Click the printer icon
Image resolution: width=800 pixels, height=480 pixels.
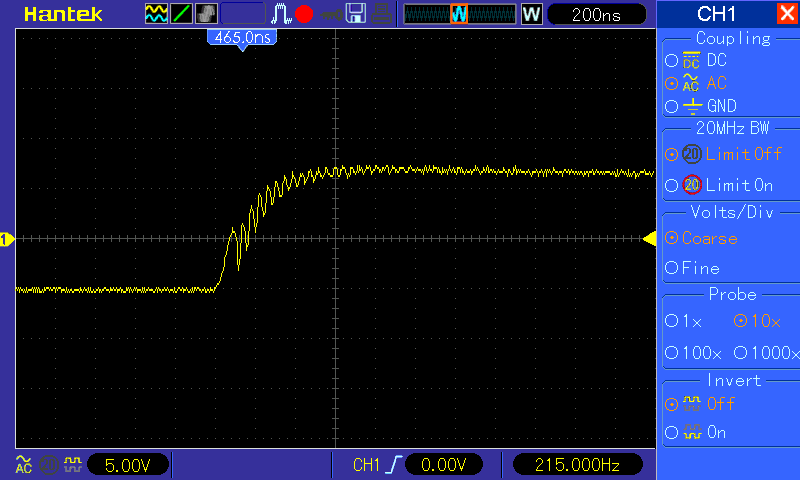tap(381, 14)
